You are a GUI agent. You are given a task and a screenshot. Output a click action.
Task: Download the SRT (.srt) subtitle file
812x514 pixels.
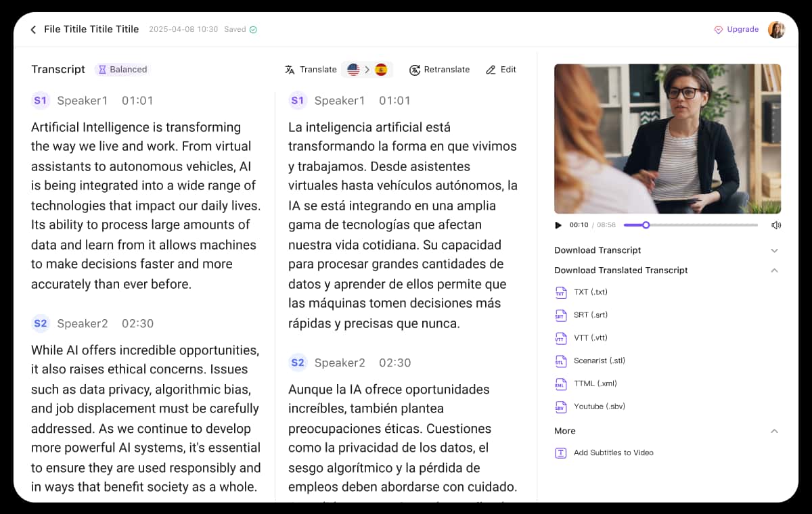tap(590, 315)
